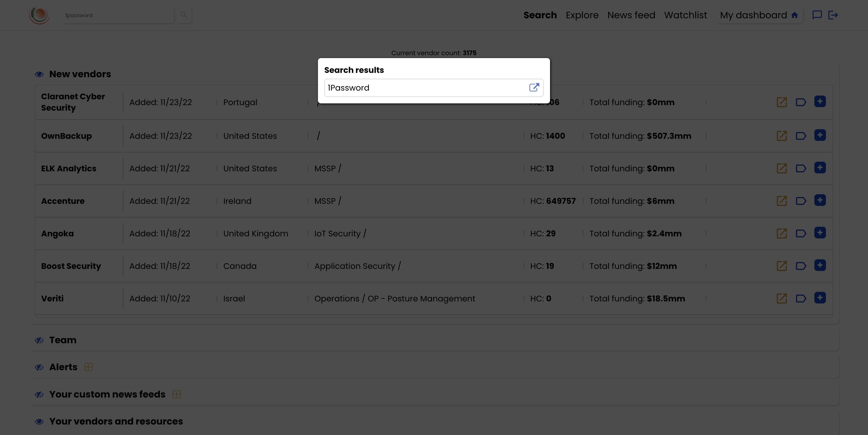Click the search magnifier button
The width and height of the screenshot is (868, 435).
point(184,15)
